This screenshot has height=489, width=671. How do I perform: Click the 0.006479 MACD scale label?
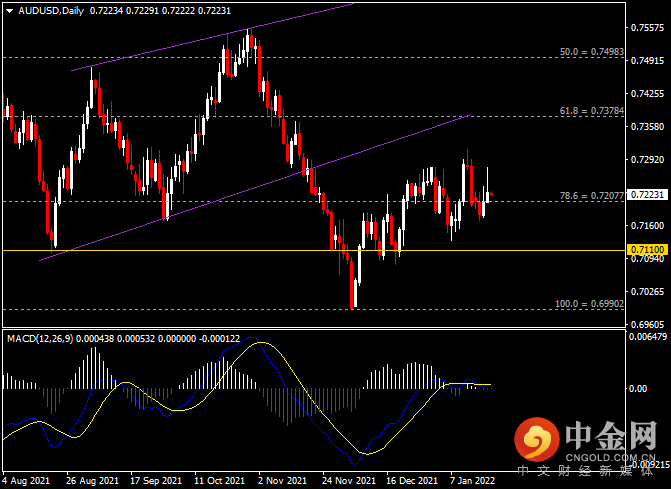click(x=647, y=339)
